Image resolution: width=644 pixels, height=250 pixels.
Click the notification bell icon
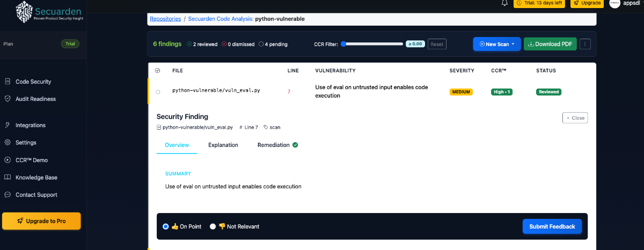click(x=504, y=3)
